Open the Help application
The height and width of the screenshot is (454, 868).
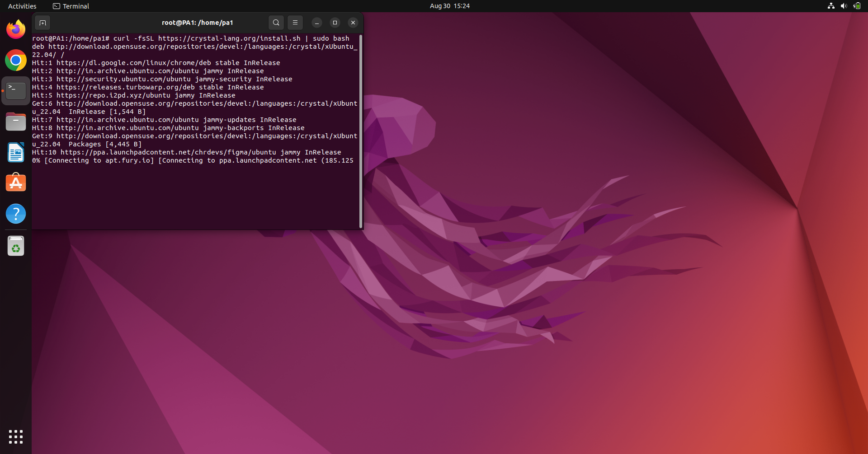coord(16,214)
